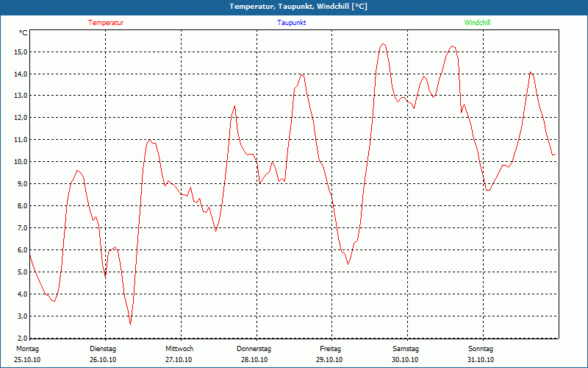Click the date 31.10.10
This screenshot has height=368, width=588.
[x=481, y=360]
